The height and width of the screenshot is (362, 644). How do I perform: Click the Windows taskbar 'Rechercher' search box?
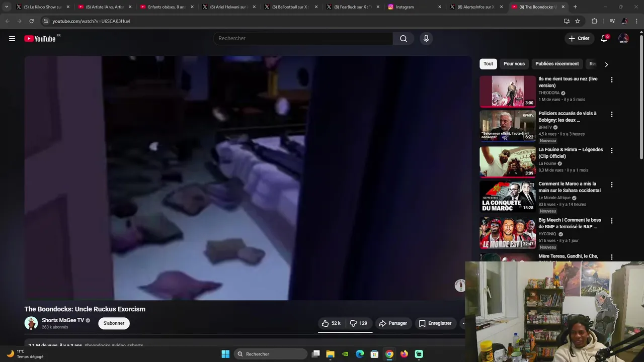[271, 354]
